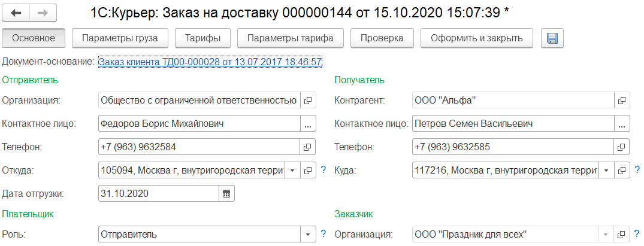Expand the Откуда address dropdown
This screenshot has width=644, height=246.
tap(292, 171)
